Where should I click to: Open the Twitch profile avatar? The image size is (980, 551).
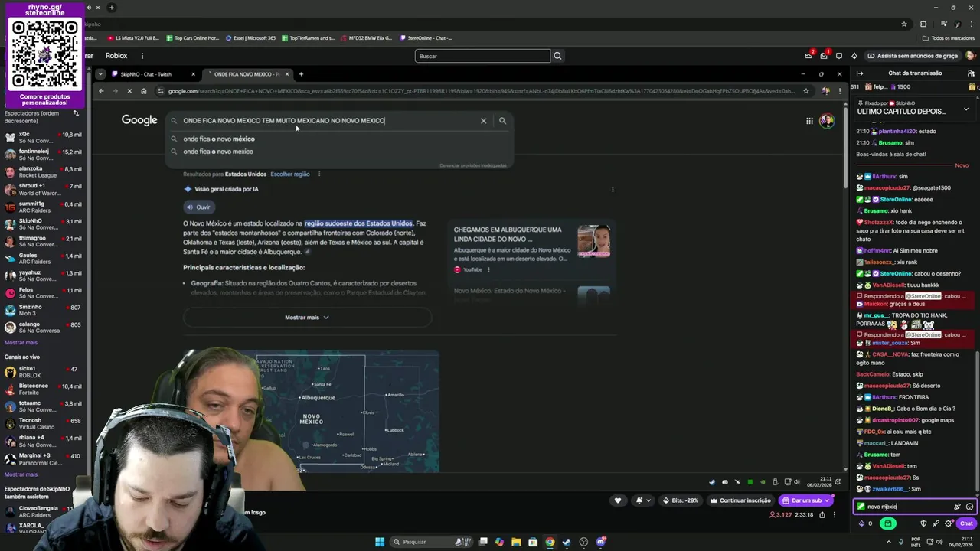[970, 56]
